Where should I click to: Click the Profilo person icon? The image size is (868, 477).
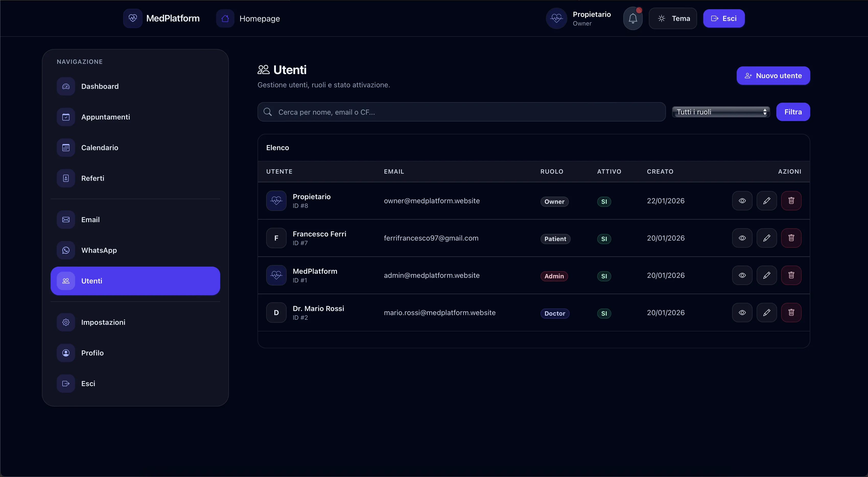66,353
